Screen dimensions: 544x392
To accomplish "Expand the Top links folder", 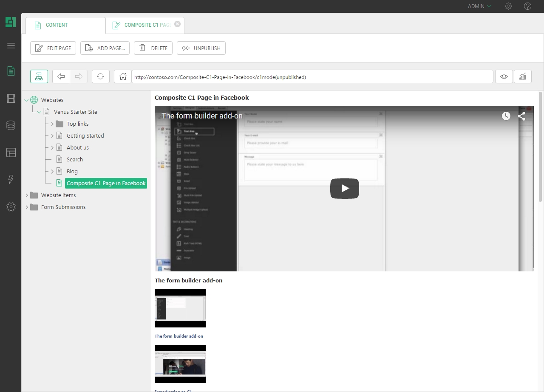I will pyautogui.click(x=52, y=124).
